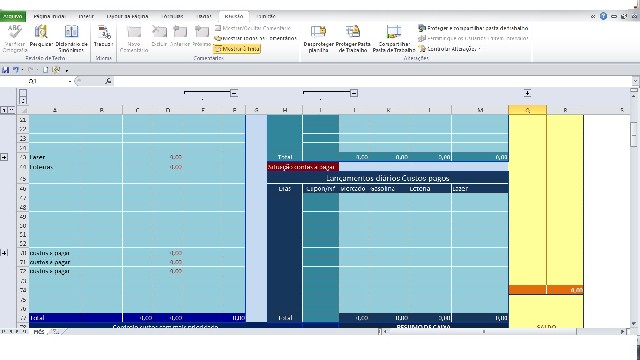This screenshot has height=360, width=640.
Task: Click vertical scrollbar down arrow
Action: click(x=634, y=324)
